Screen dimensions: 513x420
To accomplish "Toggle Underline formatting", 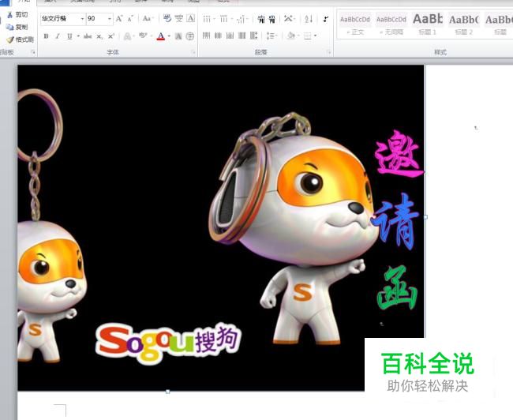I will click(69, 36).
